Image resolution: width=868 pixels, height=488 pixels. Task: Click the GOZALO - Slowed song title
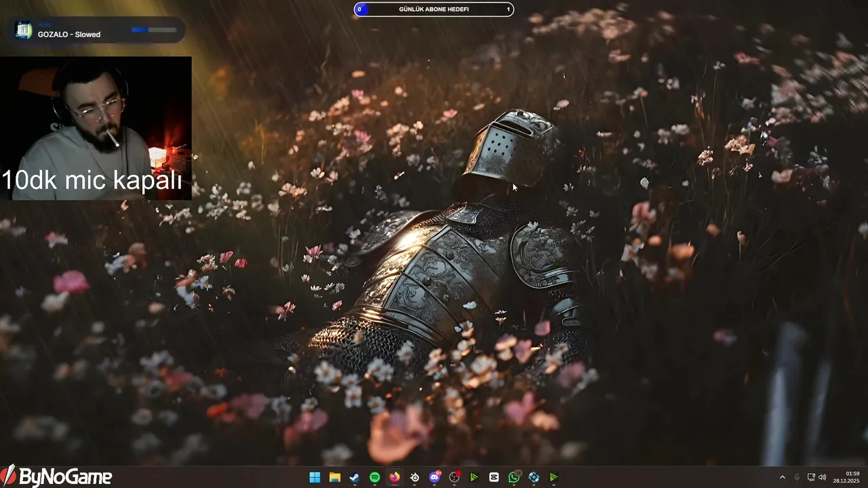(x=69, y=35)
